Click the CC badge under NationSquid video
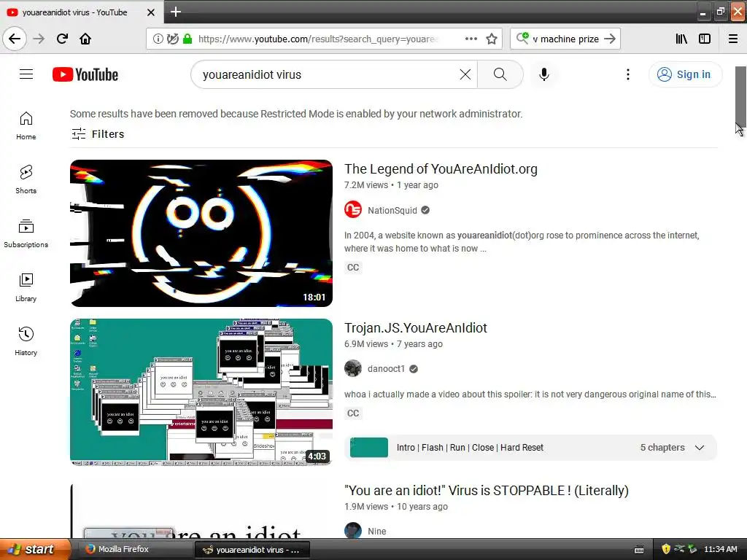 coord(353,267)
